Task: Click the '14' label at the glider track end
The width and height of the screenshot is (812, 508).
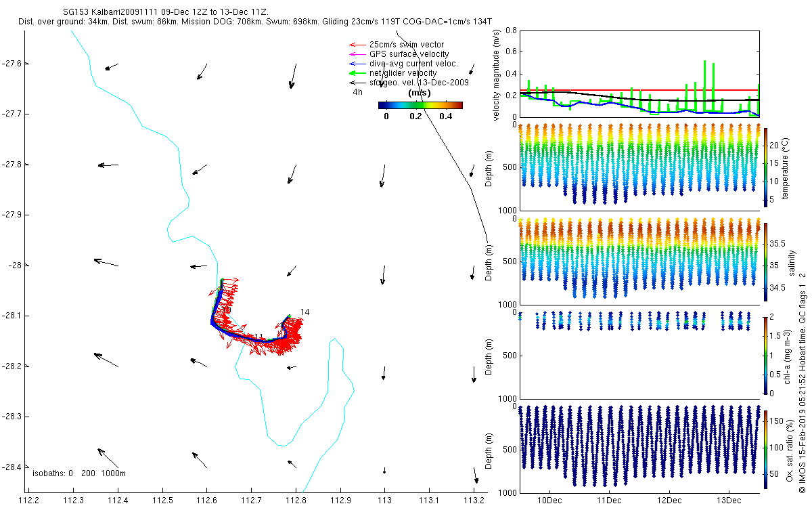Action: pos(305,312)
